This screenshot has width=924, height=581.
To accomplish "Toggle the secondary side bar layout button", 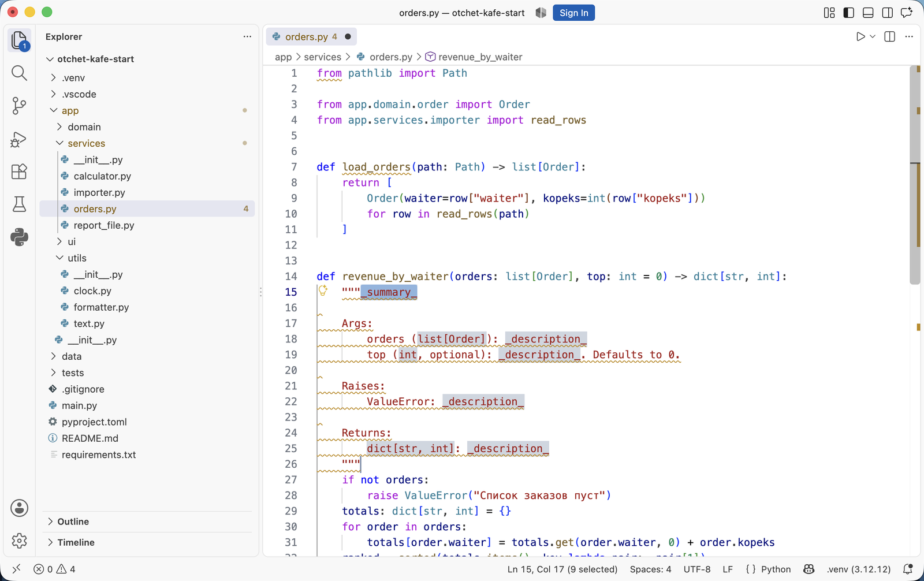I will coord(888,13).
